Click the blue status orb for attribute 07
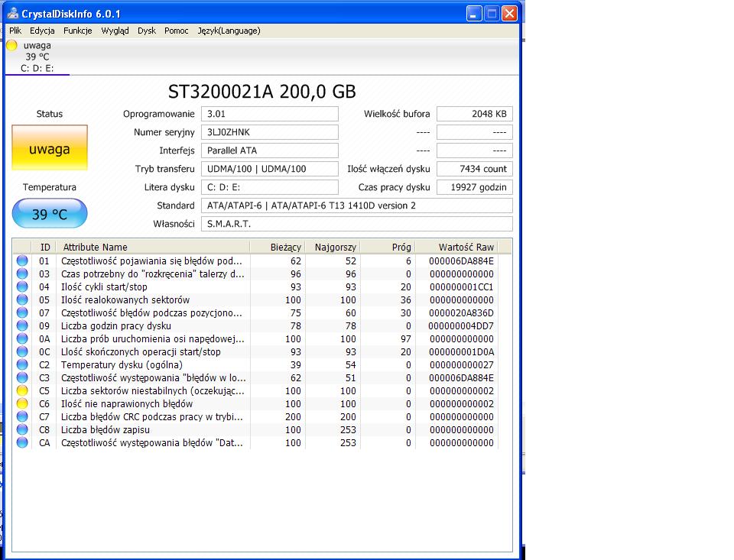The width and height of the screenshot is (734, 560). click(x=22, y=312)
